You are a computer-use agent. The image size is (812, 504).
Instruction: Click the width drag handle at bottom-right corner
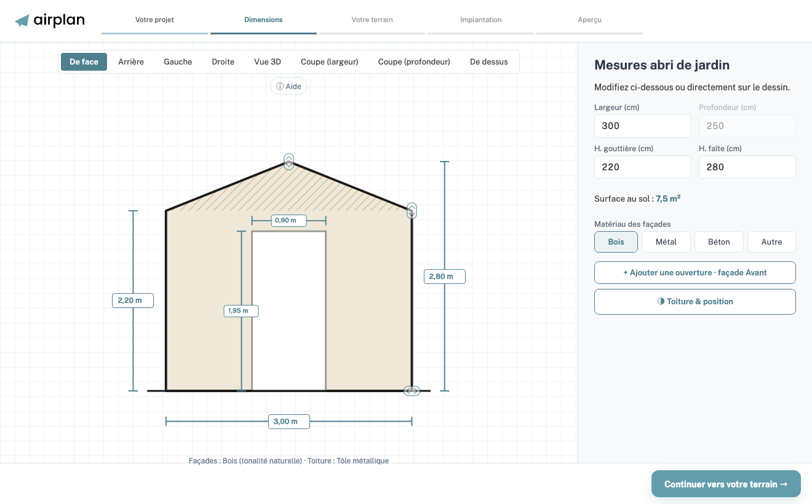pyautogui.click(x=412, y=391)
